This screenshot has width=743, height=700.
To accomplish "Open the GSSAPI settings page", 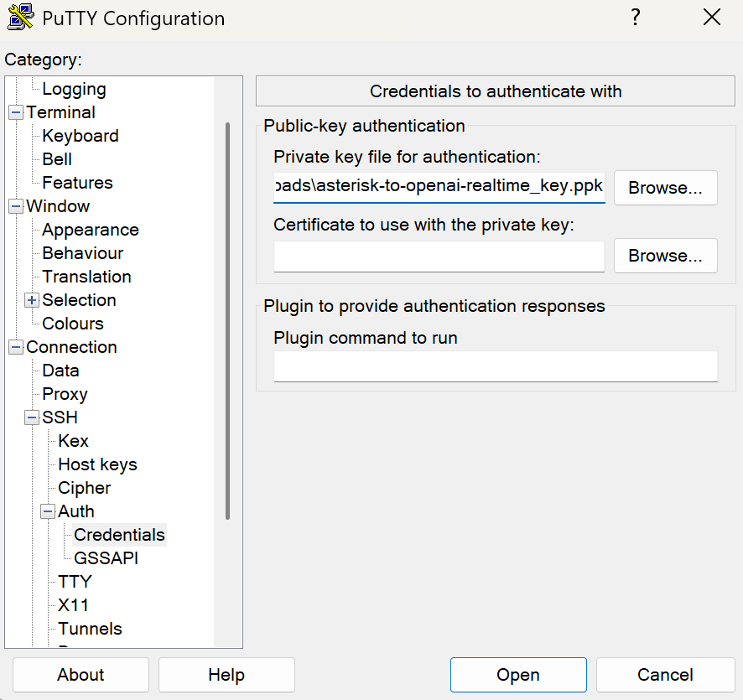I will [x=106, y=558].
